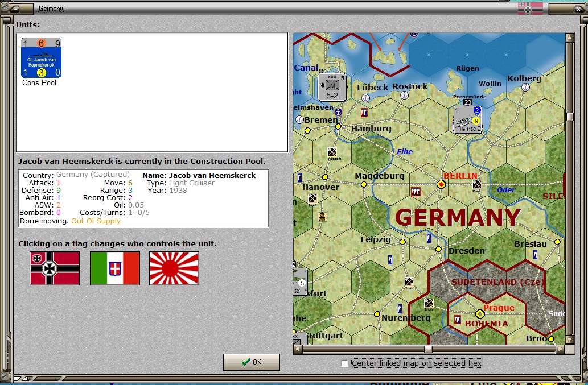This screenshot has width=588, height=385.
Task: Click the Coal resource icon east of Berlin
Action: pos(476,184)
